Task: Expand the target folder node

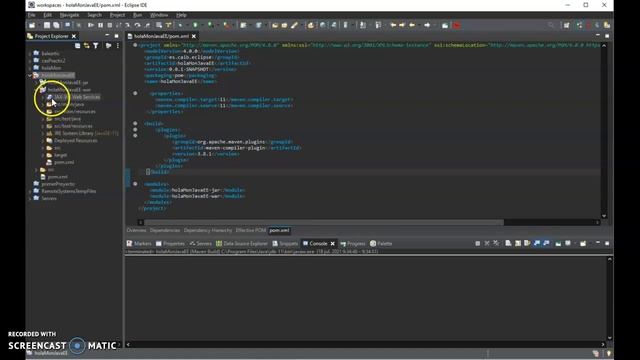Action: click(43, 155)
